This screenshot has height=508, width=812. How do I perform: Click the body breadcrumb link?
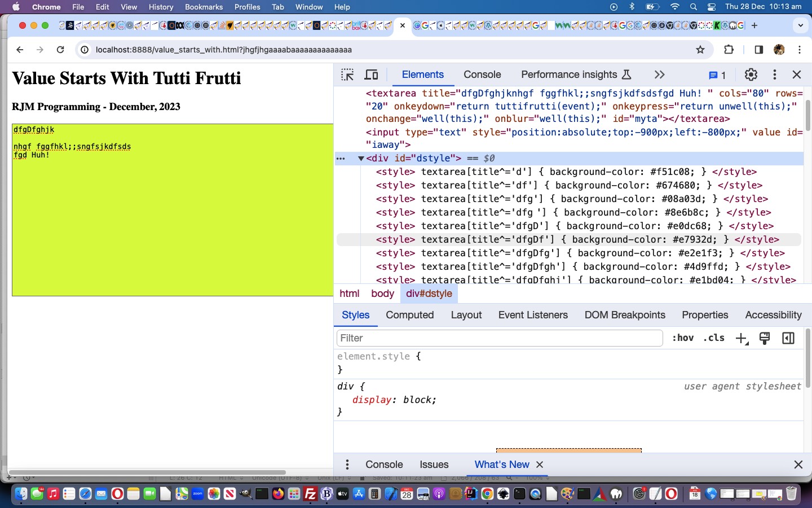click(382, 294)
